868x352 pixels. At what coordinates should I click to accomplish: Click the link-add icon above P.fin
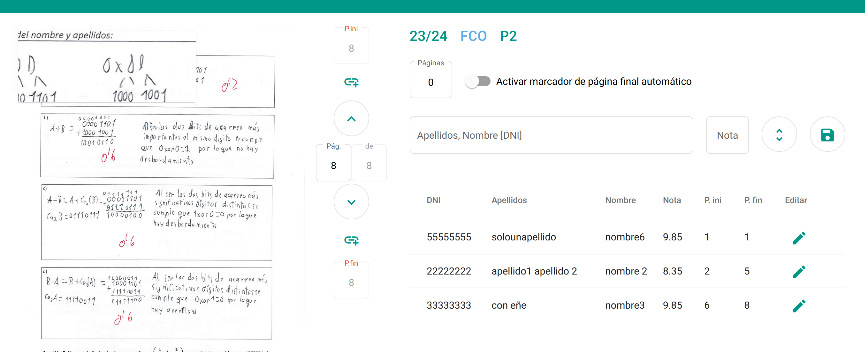pyautogui.click(x=351, y=240)
